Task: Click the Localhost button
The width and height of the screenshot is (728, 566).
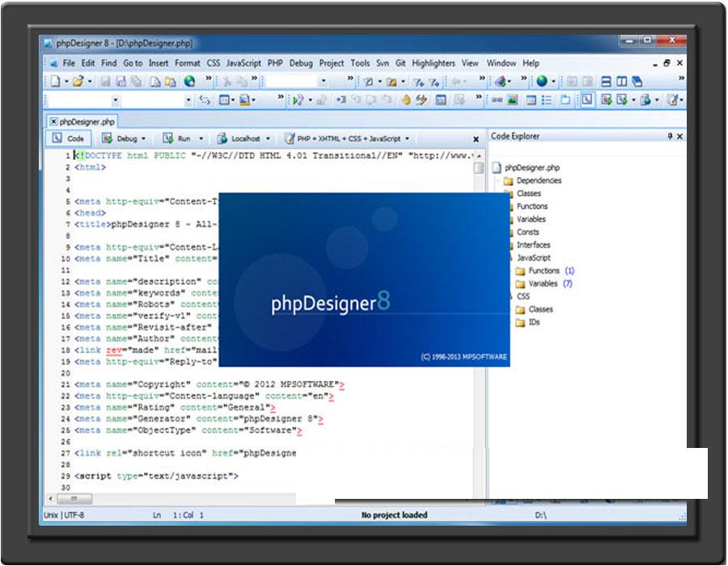Action: 239,138
